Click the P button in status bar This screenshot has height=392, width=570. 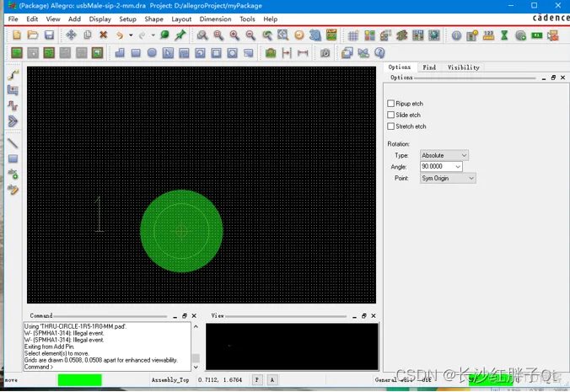click(257, 379)
